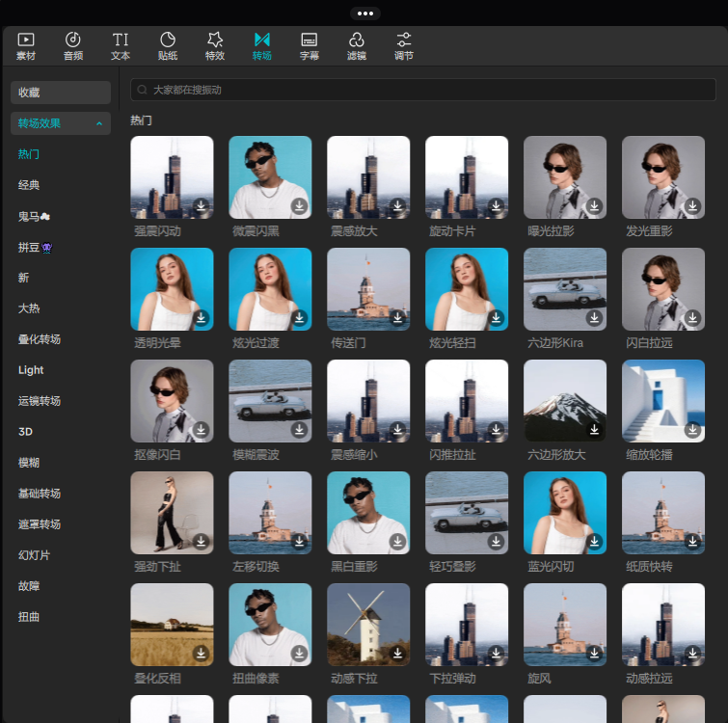
Task: Collapse the 转场效果 section
Action: coord(61,123)
